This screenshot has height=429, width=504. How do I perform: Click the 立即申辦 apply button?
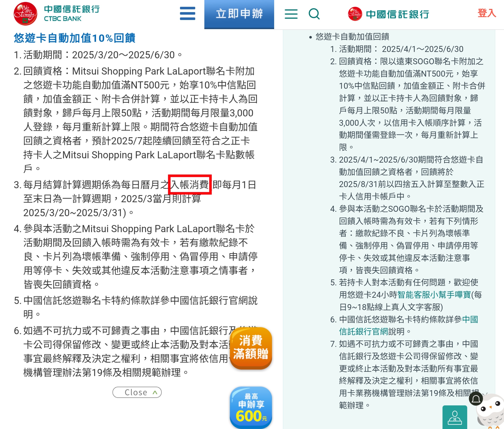(239, 14)
